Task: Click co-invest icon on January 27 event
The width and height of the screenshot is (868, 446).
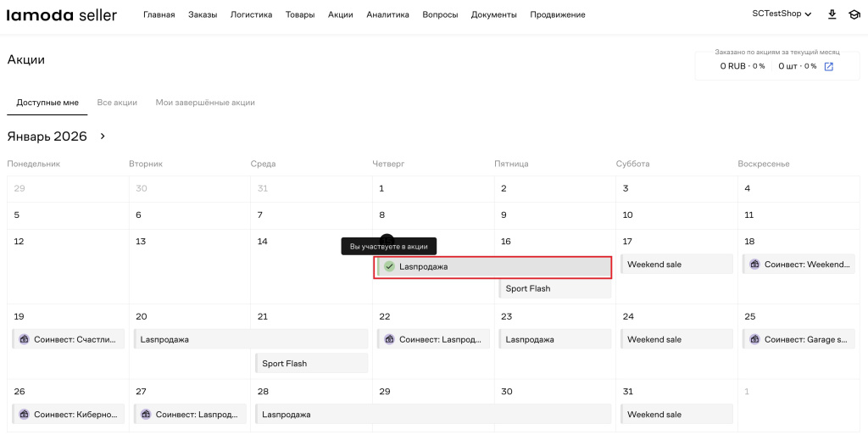Action: [146, 415]
